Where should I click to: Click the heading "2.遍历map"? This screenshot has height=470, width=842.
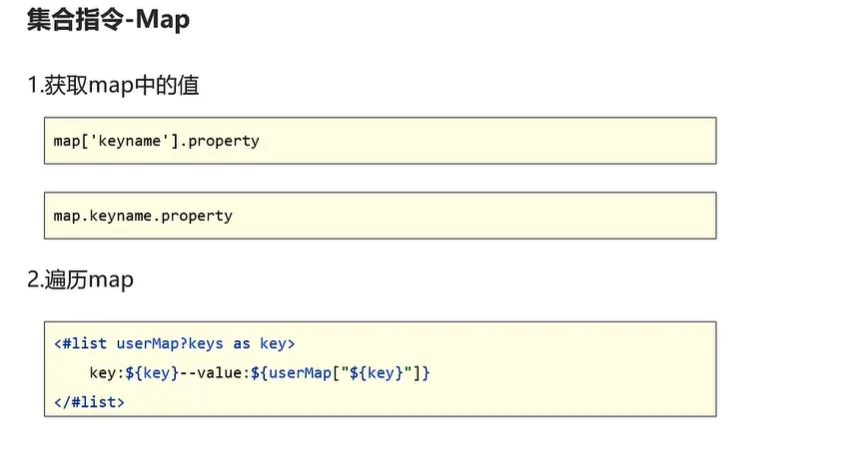(x=80, y=280)
